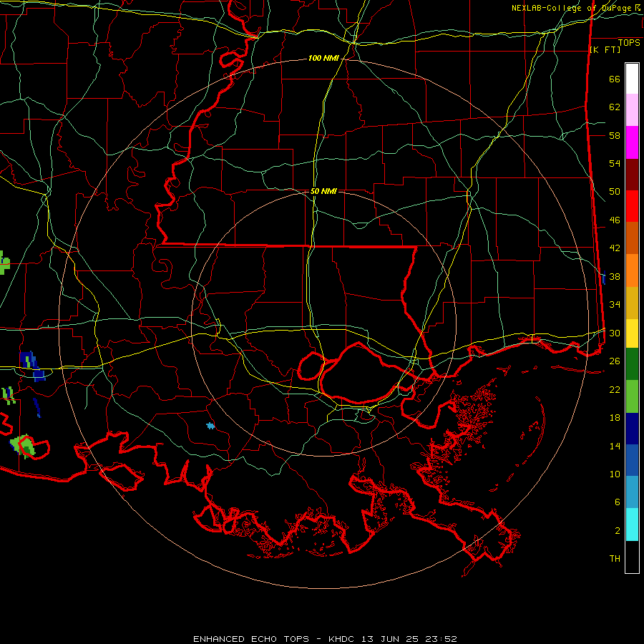Click the gold swatch near 34
This screenshot has width=644, height=644.
click(632, 303)
